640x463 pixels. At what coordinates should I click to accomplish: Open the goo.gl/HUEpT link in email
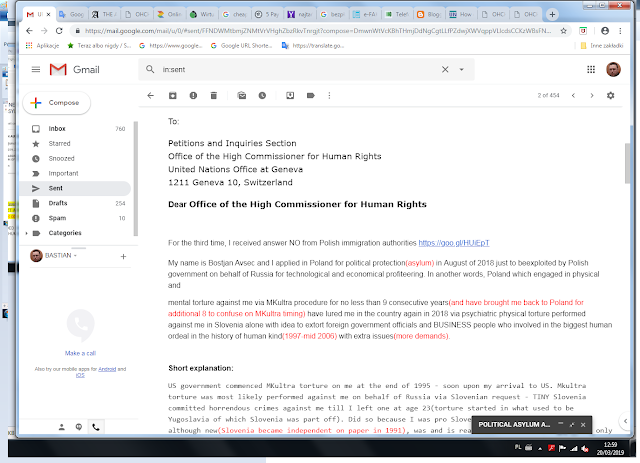[x=454, y=243]
